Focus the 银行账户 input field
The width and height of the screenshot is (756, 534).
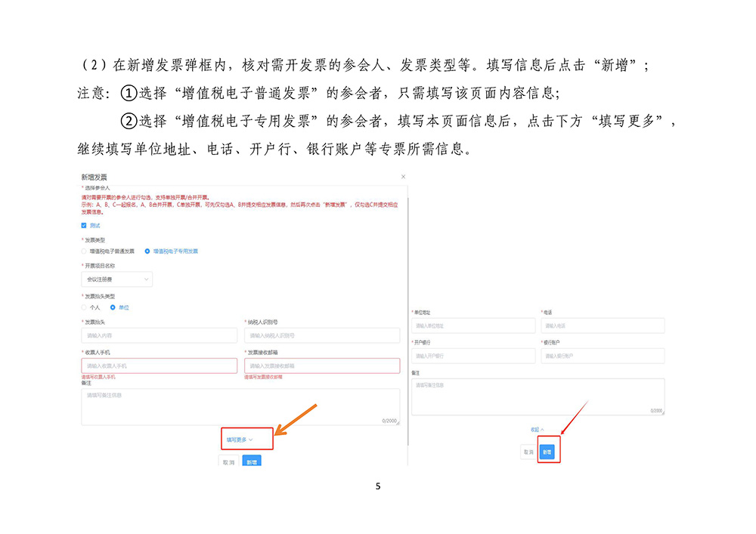click(x=603, y=356)
